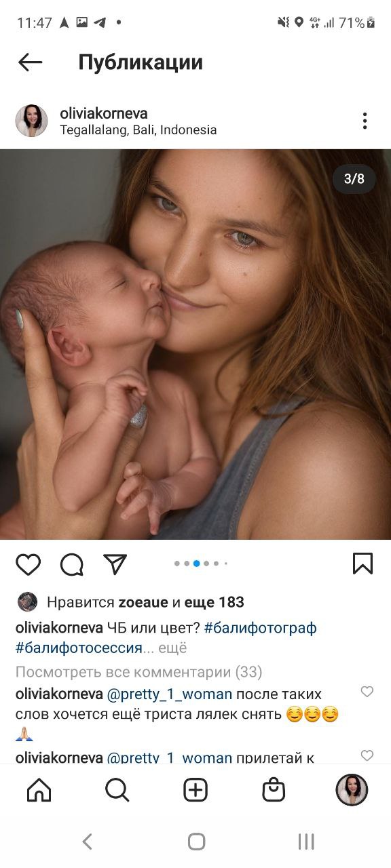391x868 pixels.
Task: Save the post with the bookmark icon
Action: point(362,564)
